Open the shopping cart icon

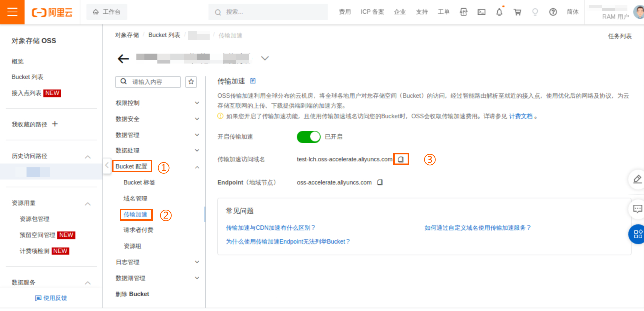(517, 12)
